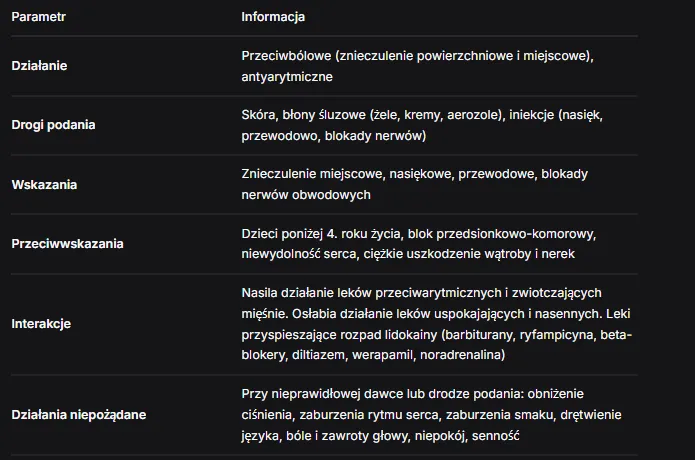This screenshot has height=460, width=695.
Task: Click the Działania niepożądane row label
Action: (79, 415)
